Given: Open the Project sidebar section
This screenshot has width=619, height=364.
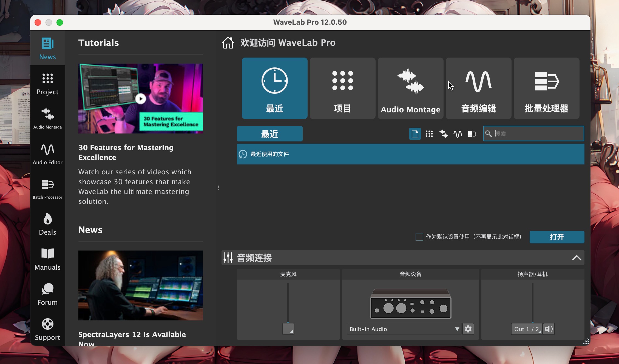Looking at the screenshot, I should 47,84.
